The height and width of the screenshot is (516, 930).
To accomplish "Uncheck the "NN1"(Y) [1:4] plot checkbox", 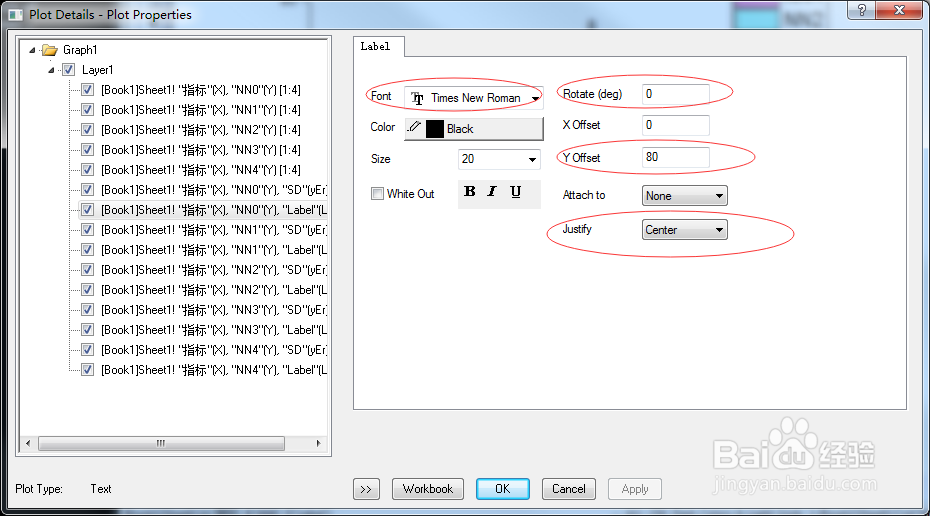I will click(88, 110).
